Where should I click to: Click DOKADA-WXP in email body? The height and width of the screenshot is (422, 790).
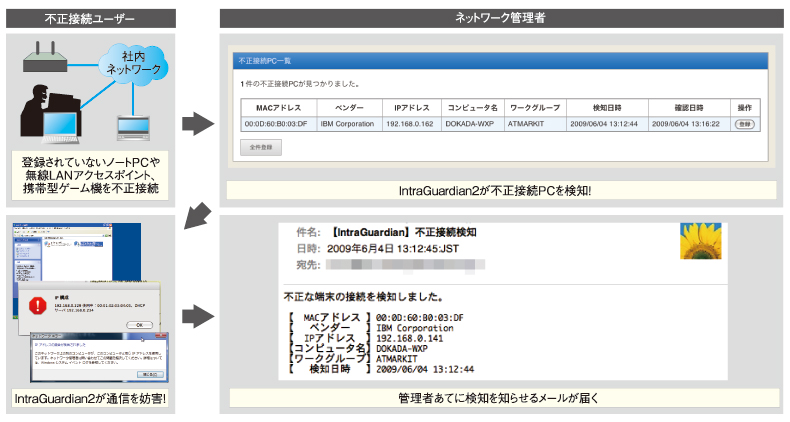[402, 348]
